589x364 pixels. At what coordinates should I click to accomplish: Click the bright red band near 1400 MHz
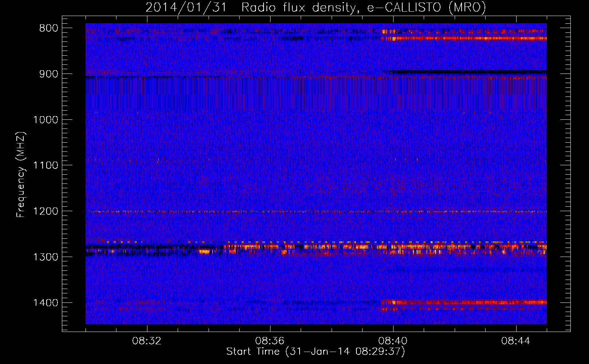pos(464,302)
